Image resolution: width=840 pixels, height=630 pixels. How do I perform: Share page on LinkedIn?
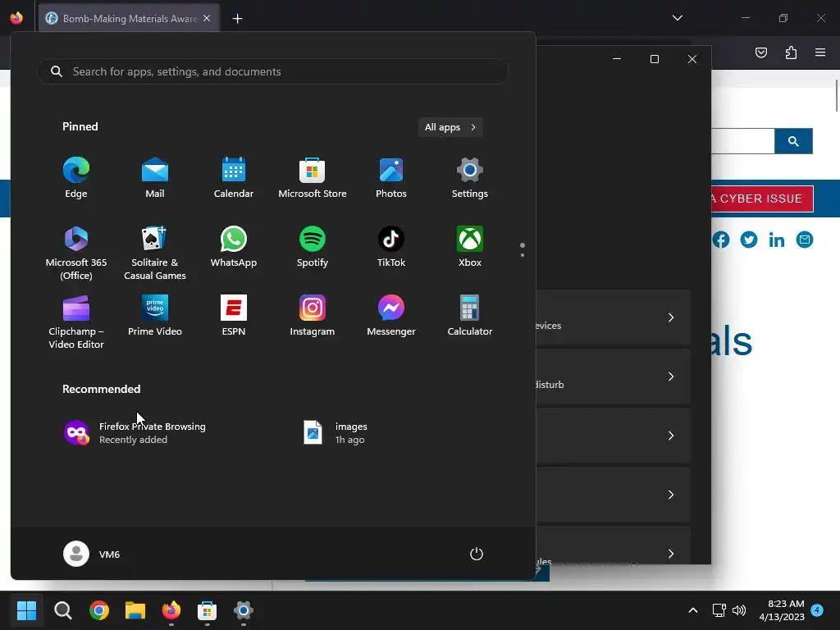[776, 240]
